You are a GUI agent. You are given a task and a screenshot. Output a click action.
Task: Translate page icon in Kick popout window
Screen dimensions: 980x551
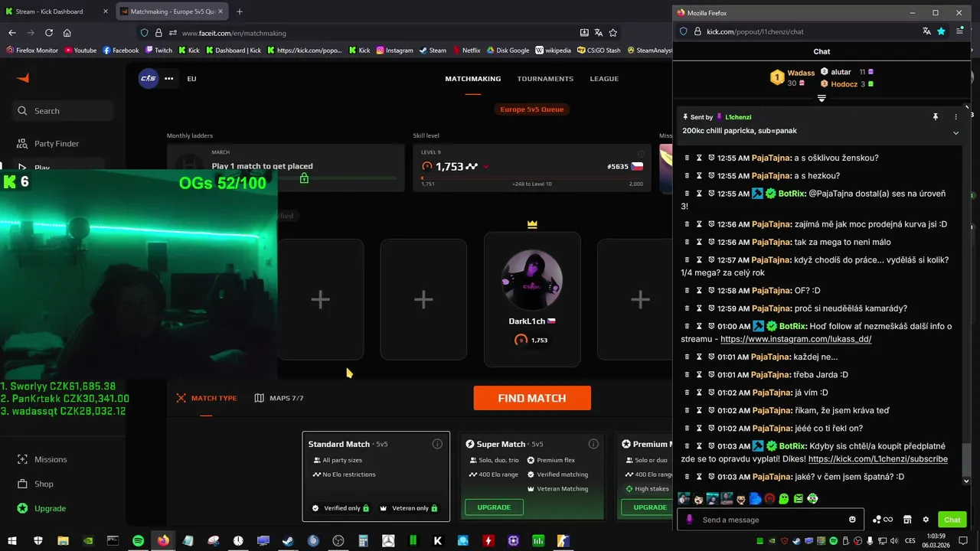[926, 31]
